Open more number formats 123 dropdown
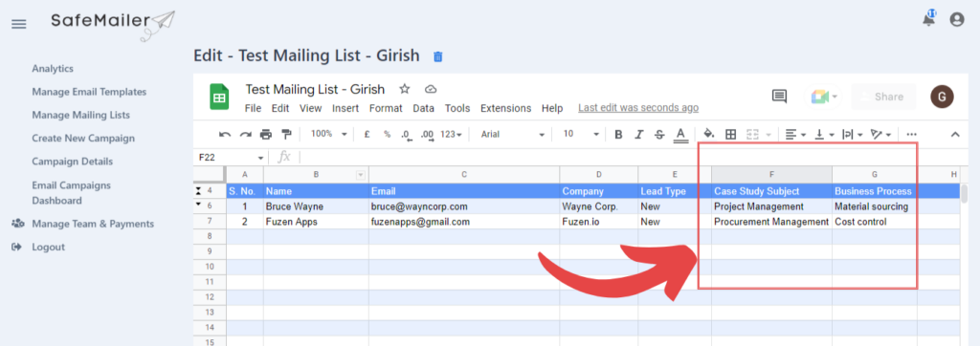The height and width of the screenshot is (346, 980). (x=452, y=134)
